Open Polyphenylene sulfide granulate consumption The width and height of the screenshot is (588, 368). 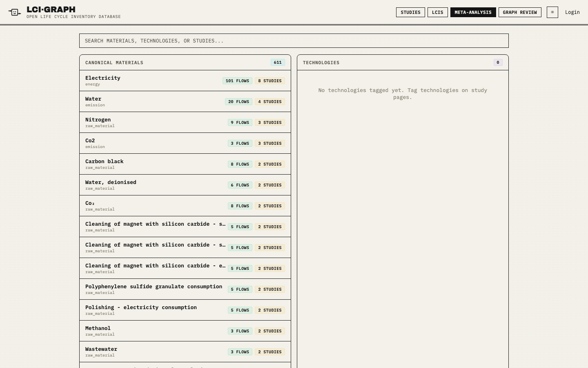(x=185, y=289)
